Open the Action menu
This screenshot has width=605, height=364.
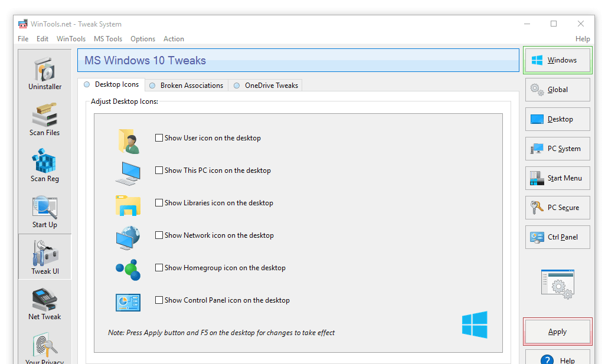(174, 39)
